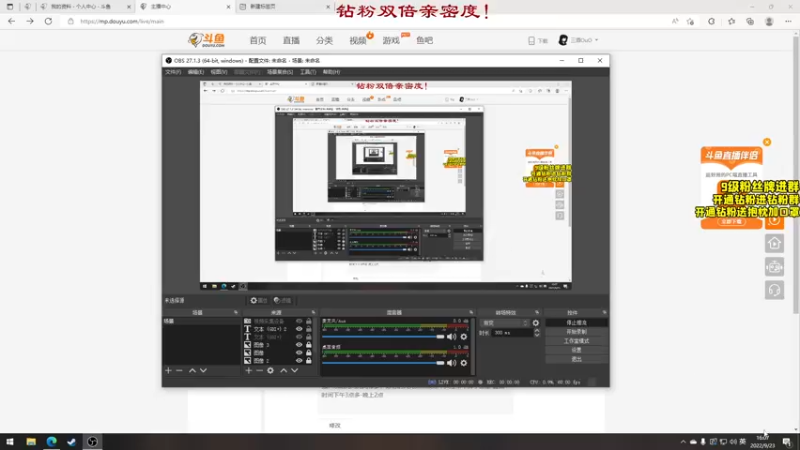Viewport: 800px width, 450px height.
Task: Move scene down with the down arrow
Action: pyautogui.click(x=203, y=370)
